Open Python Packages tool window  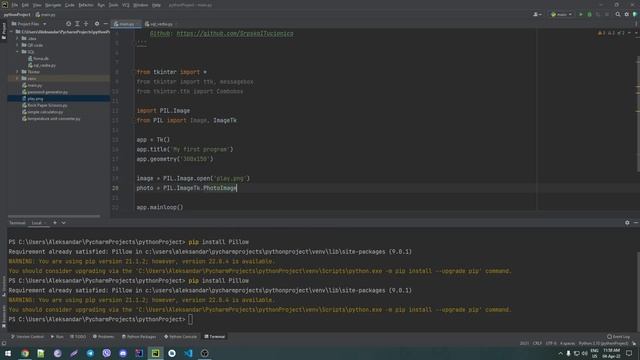tap(139, 337)
